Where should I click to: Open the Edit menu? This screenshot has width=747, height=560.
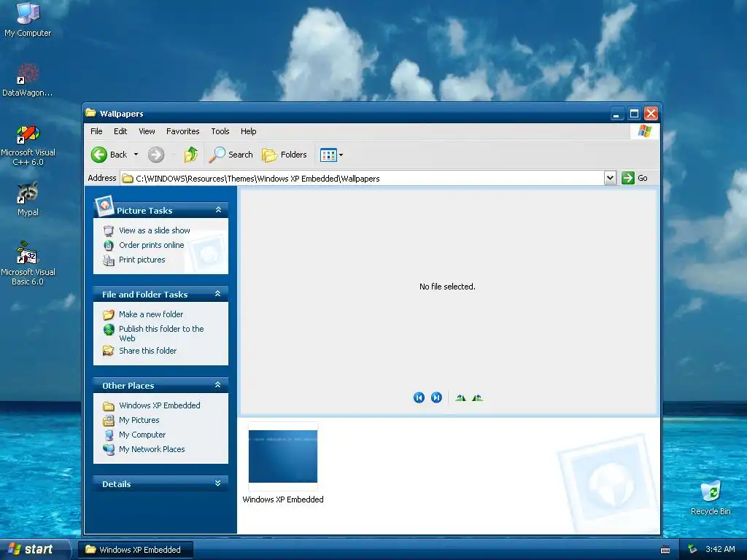point(120,131)
